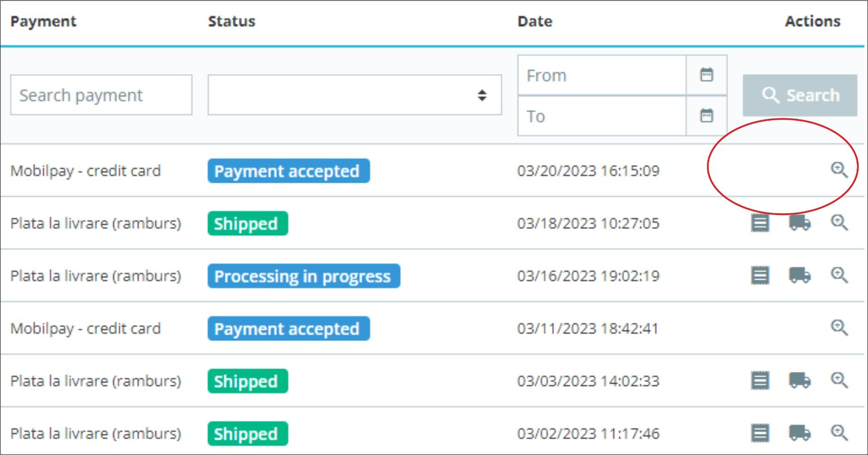View details of 03/20/2023 Mobilpay order
The width and height of the screenshot is (868, 455).
click(839, 170)
